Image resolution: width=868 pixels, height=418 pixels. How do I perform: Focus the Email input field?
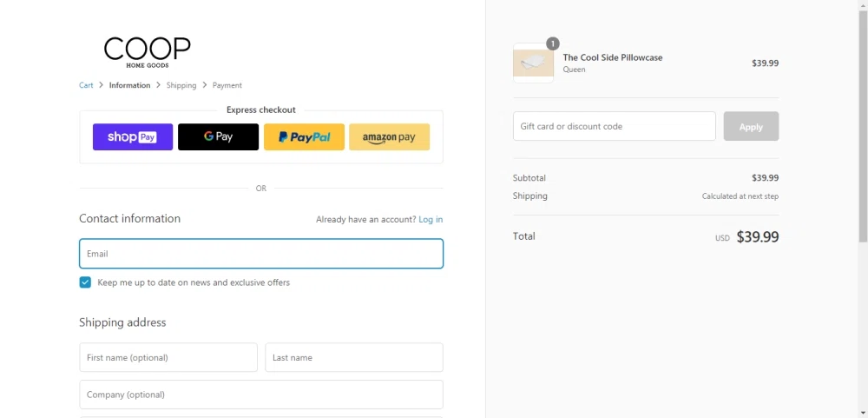point(261,254)
